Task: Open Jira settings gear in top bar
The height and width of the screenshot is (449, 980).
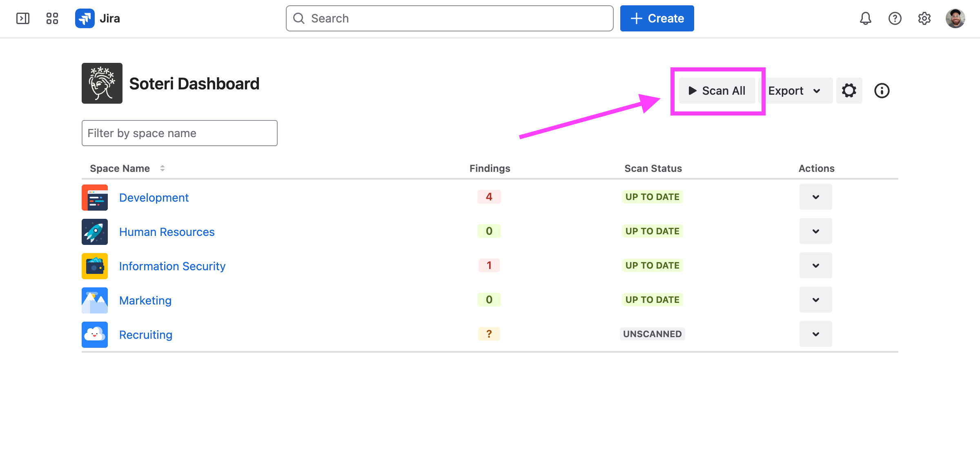Action: click(924, 18)
